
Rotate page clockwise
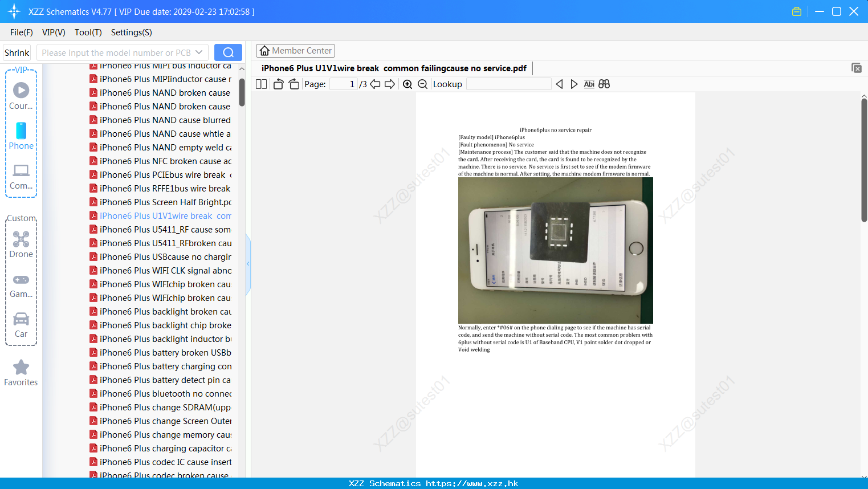(x=294, y=84)
